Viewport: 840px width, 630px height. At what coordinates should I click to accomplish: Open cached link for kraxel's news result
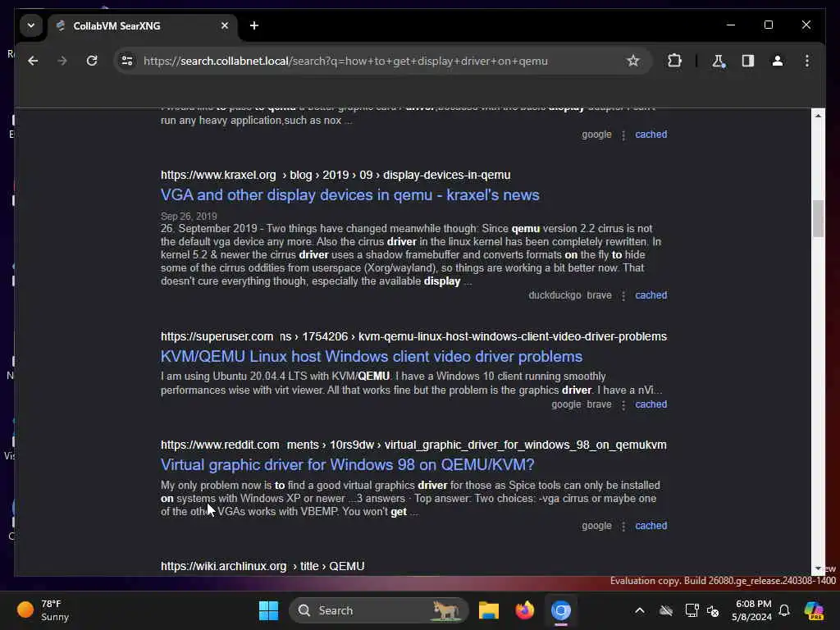(651, 295)
